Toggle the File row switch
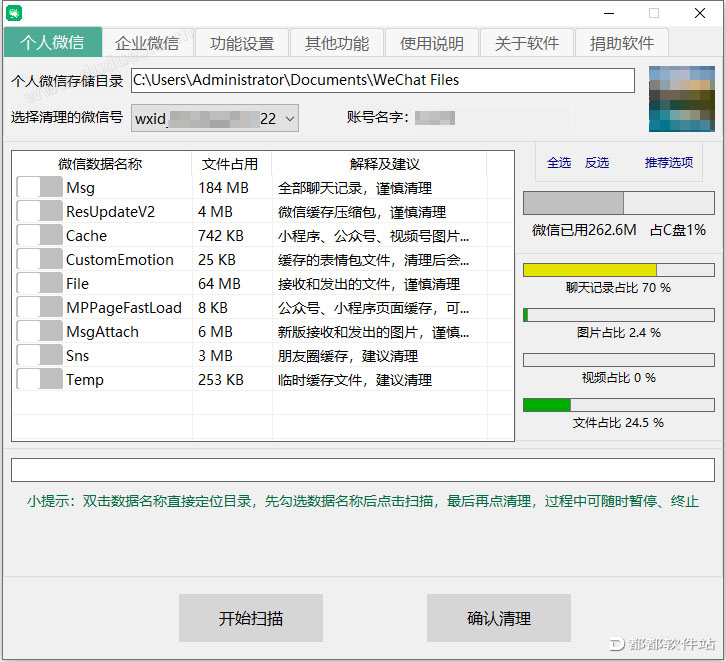This screenshot has width=726, height=662. pyautogui.click(x=39, y=283)
